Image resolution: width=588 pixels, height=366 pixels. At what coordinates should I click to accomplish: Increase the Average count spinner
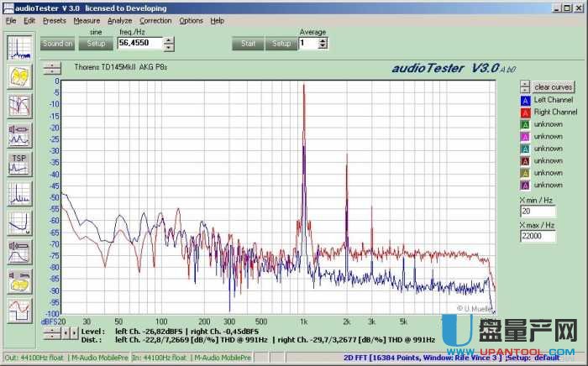tap(324, 39)
